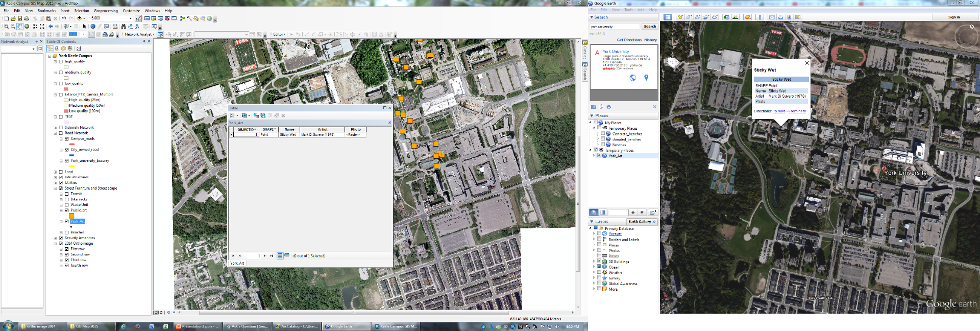Collapse the Road Network group
Screen dimensions: 980x331
(x=55, y=133)
